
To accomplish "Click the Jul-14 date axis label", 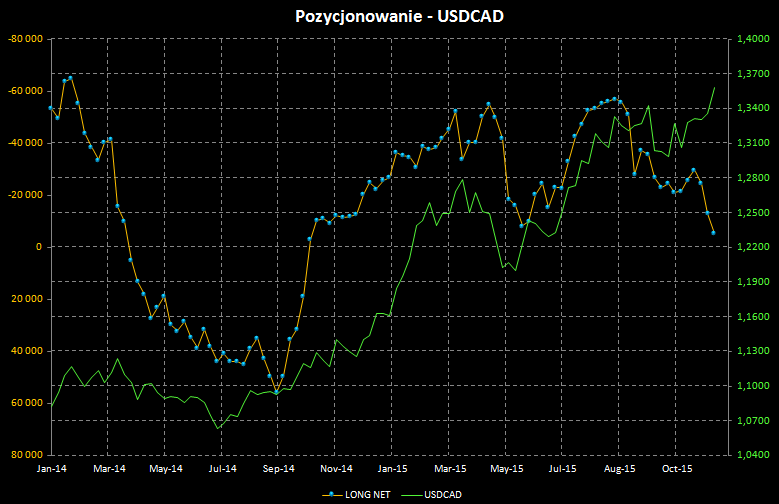I will (x=223, y=467).
